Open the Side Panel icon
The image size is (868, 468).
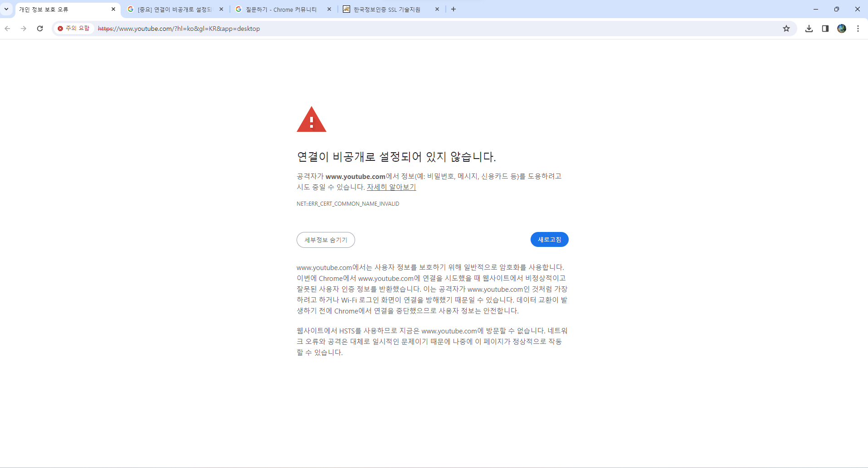(825, 29)
